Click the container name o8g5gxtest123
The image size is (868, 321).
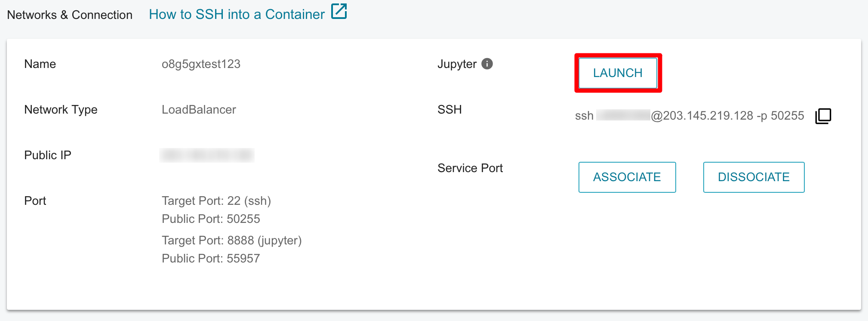point(201,64)
